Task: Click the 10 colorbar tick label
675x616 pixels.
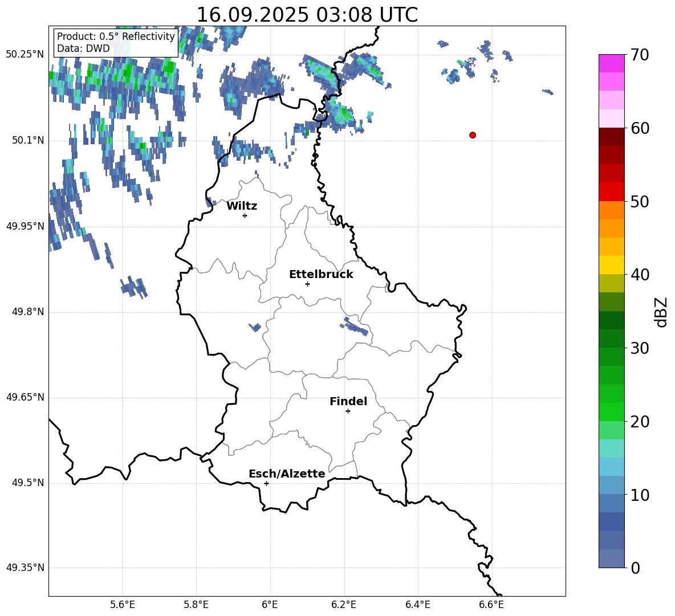Action: (x=640, y=495)
